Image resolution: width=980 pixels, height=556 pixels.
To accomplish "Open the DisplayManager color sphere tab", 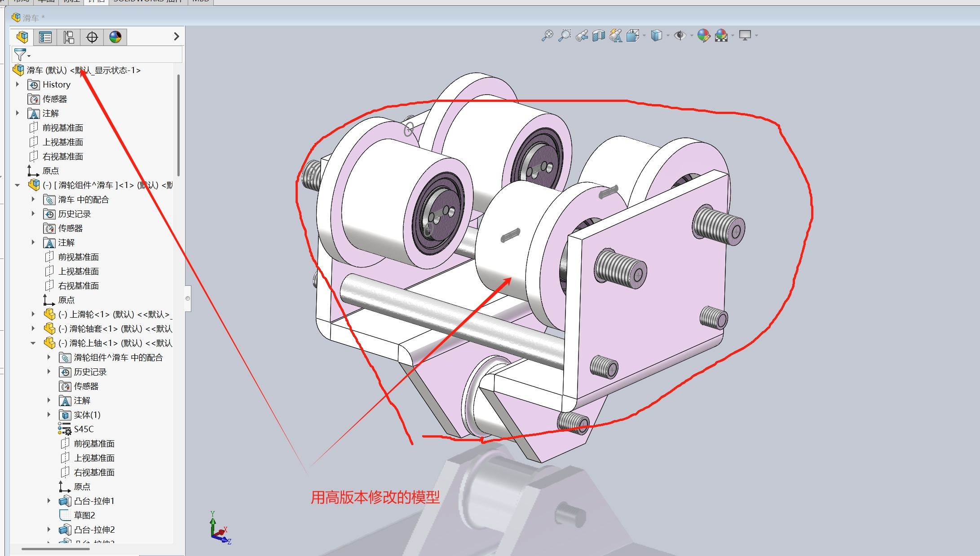I will (115, 37).
